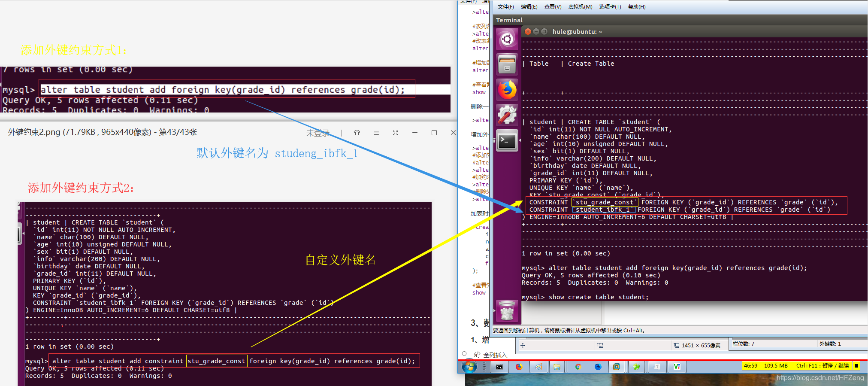Open the Ubuntu Dash search launcher icon

[507, 40]
